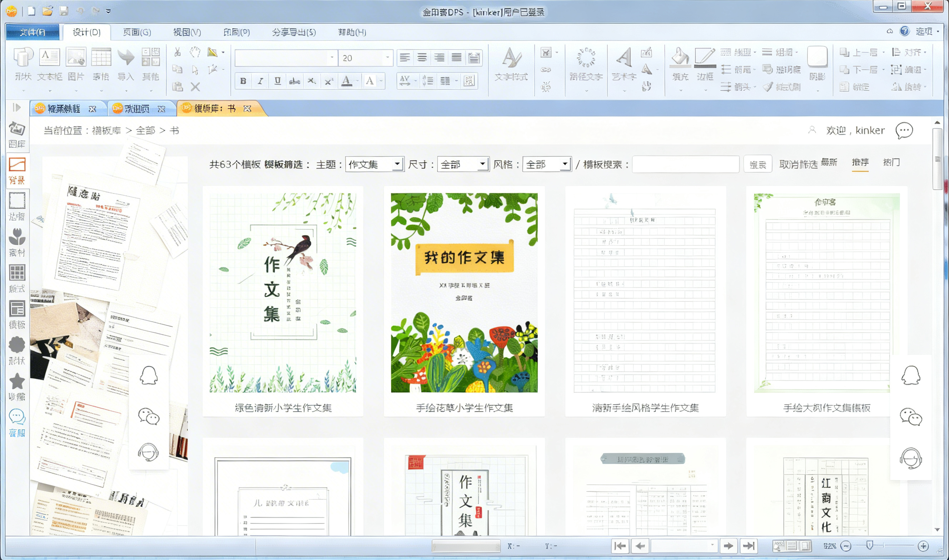Click the WeChat icon on right floating panel
949x560 pixels.
(x=910, y=416)
